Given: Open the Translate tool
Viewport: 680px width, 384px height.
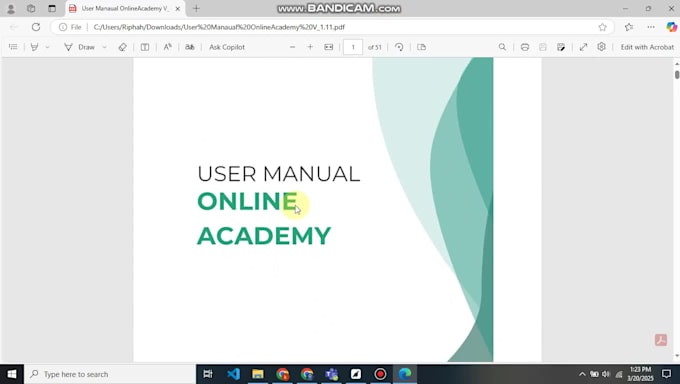Looking at the screenshot, I should click(x=190, y=47).
